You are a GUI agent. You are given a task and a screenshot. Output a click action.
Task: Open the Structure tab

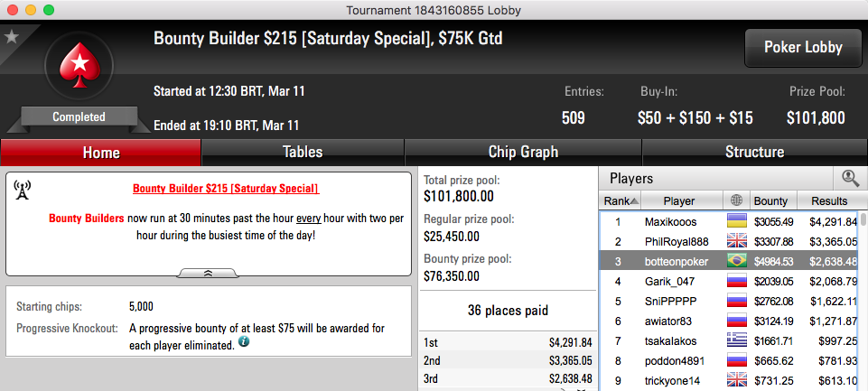[754, 153]
